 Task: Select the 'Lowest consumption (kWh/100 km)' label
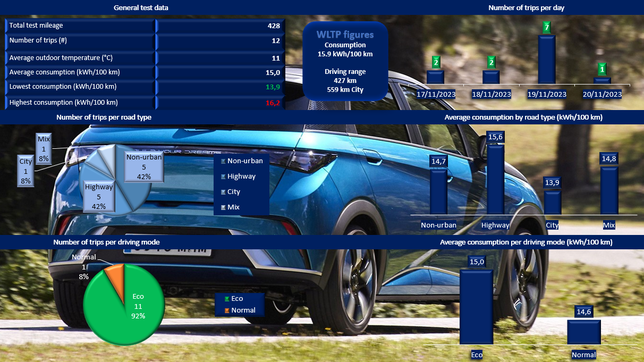pyautogui.click(x=63, y=87)
